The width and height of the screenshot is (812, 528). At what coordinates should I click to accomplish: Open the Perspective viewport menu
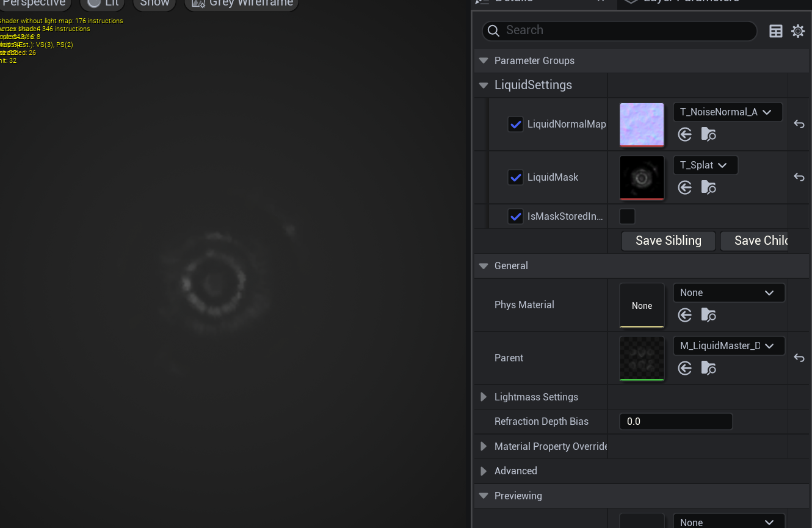[x=34, y=4]
